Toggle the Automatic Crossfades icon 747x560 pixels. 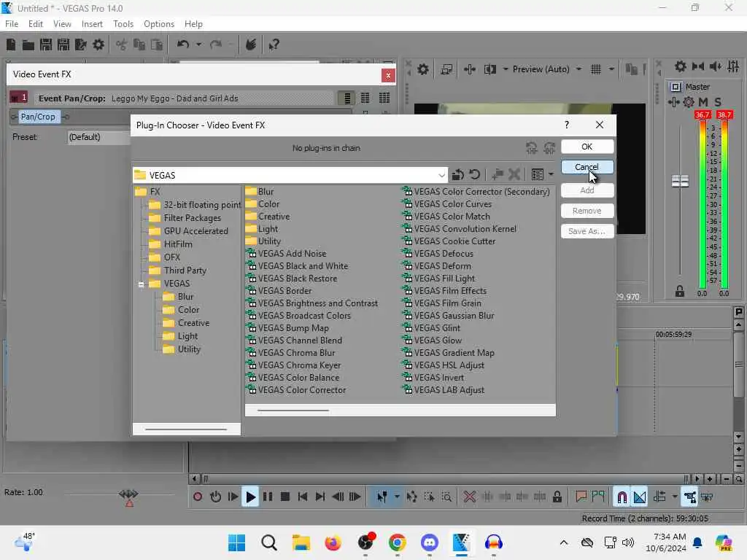[640, 497]
